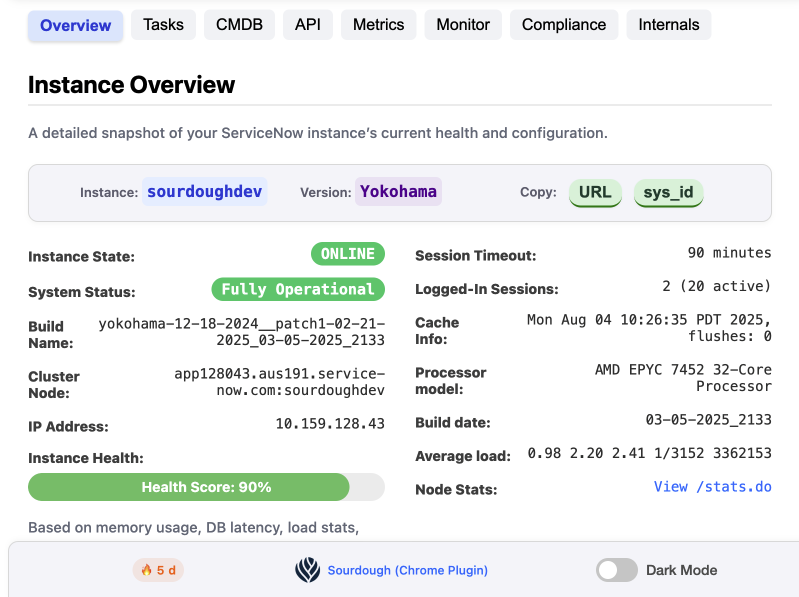
Task: Click the detailed snapshot description text
Action: (x=318, y=133)
